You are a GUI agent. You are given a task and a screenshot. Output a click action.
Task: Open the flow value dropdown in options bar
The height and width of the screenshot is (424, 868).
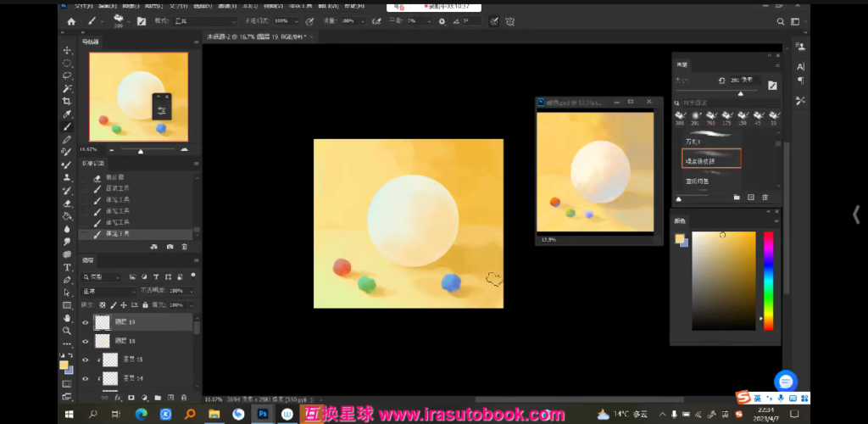point(363,21)
